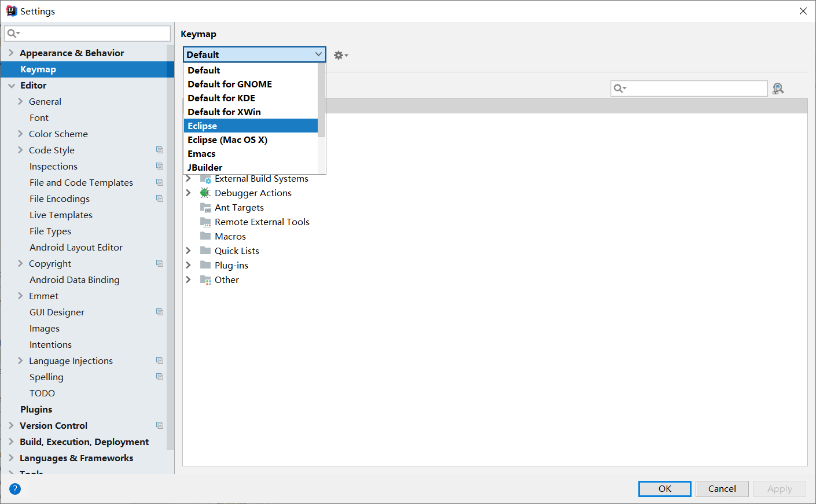Select Emacs keymap option
Screen dimensions: 816x504
click(x=251, y=153)
